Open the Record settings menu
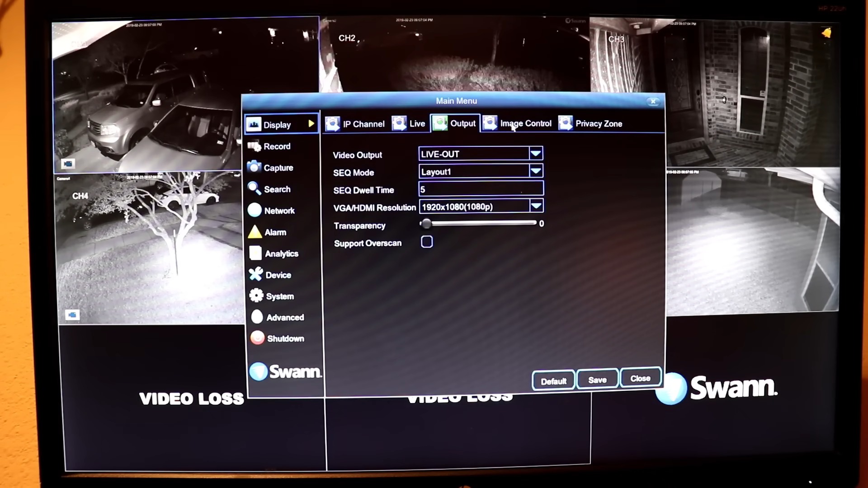 (277, 146)
